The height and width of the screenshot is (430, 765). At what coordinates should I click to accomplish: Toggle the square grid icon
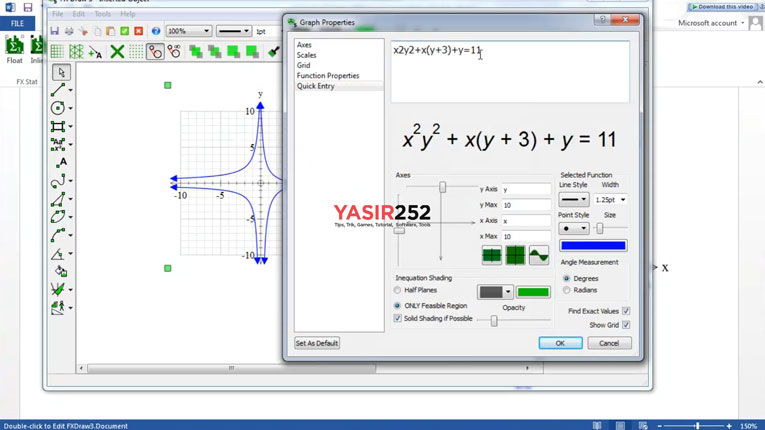[57, 51]
